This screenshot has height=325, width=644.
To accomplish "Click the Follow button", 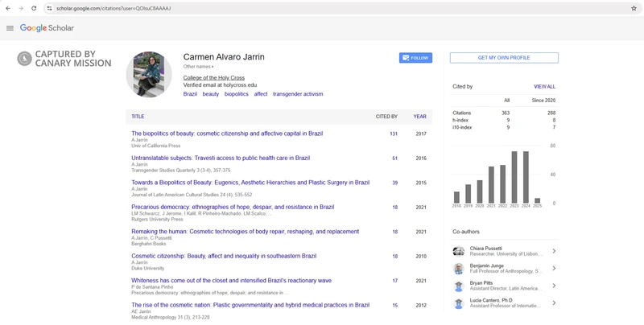I will (415, 58).
